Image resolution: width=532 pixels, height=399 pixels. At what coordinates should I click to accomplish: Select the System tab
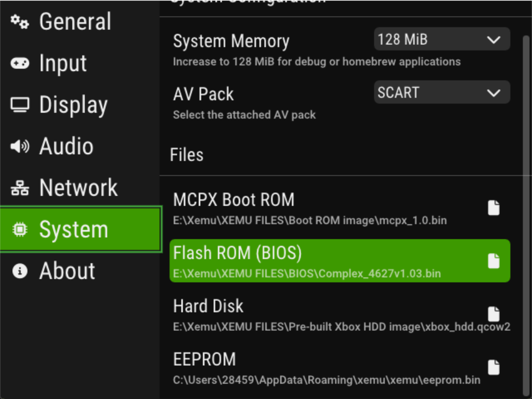click(80, 229)
